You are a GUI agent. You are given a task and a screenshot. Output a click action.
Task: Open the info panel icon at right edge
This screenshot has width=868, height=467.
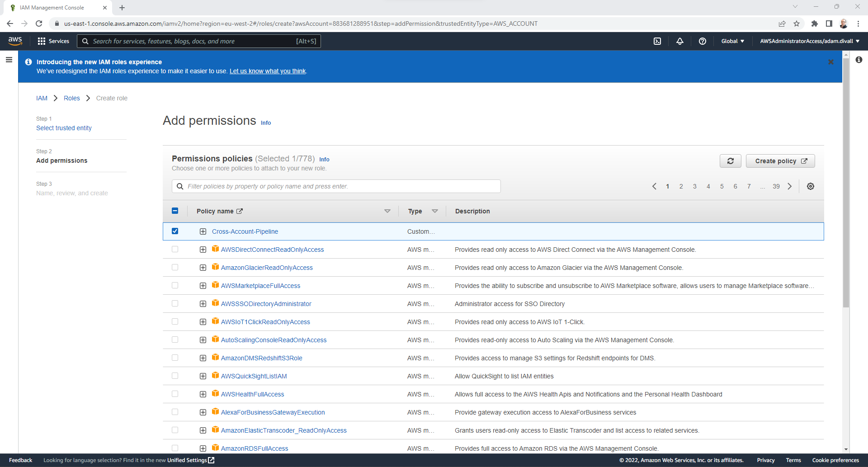click(859, 60)
